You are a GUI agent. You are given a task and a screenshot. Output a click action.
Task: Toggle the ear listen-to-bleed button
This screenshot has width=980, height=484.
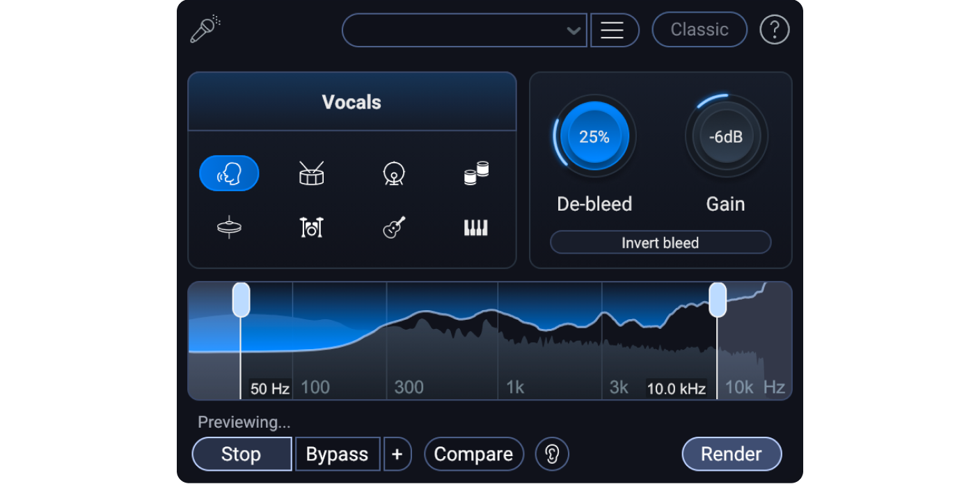[x=552, y=454]
